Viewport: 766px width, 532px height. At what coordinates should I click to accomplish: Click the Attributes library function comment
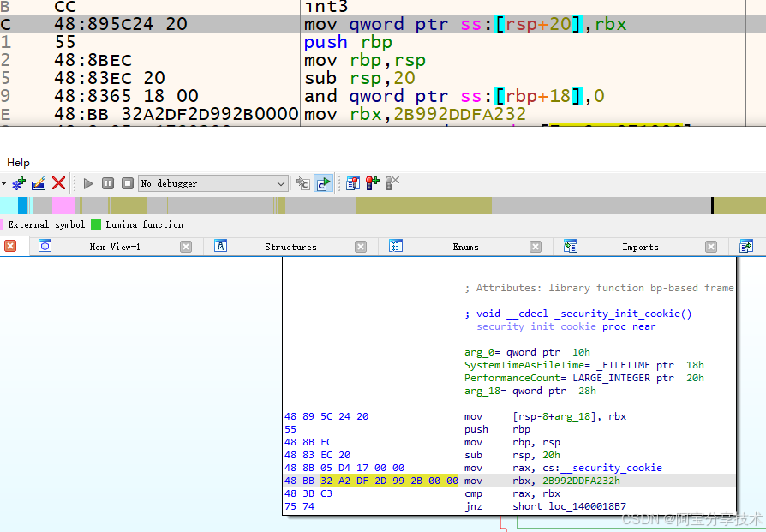tap(599, 288)
